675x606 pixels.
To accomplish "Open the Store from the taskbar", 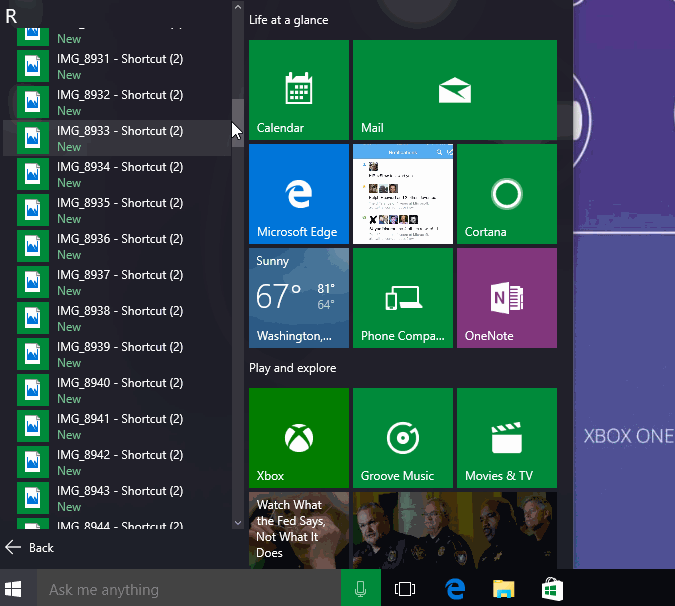I will [552, 589].
